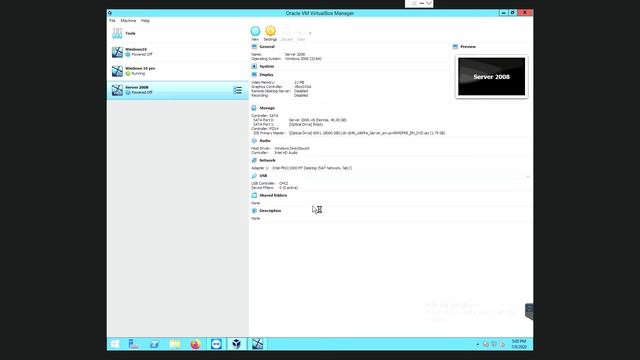Image resolution: width=640 pixels, height=360 pixels.
Task: Click the Network section icon
Action: 254,160
